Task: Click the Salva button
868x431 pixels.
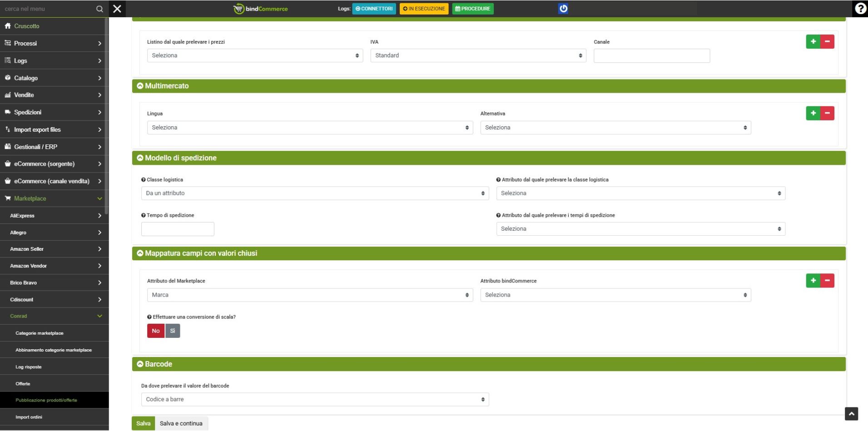Action: (x=143, y=423)
